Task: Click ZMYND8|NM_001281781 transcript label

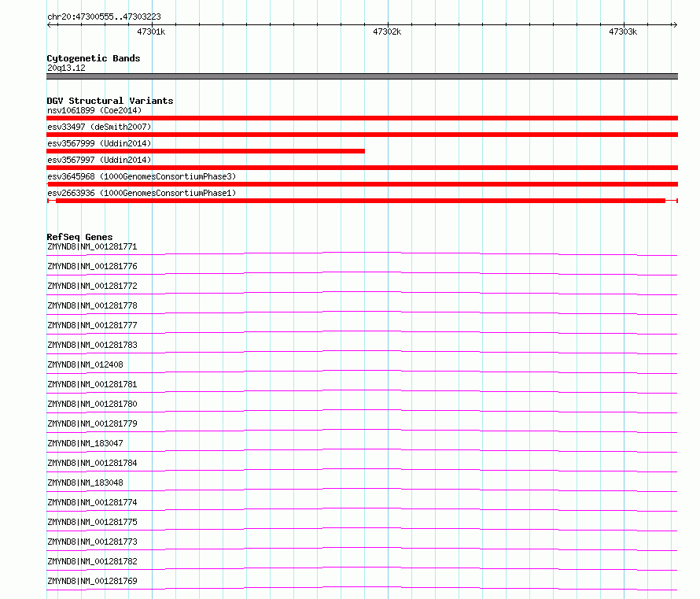Action: coord(92,384)
